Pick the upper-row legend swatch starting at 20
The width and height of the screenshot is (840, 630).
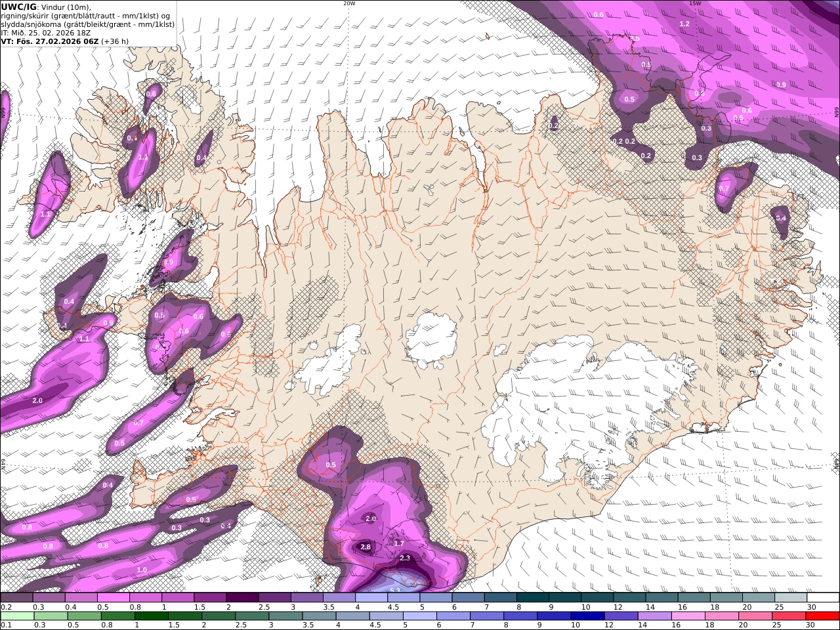(x=759, y=598)
